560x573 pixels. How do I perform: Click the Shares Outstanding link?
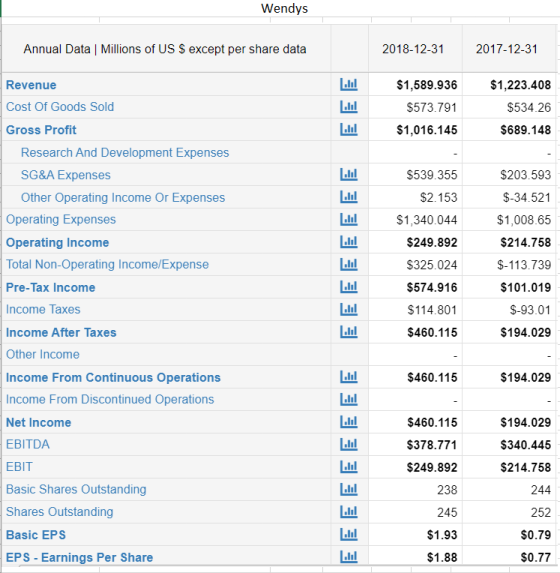click(x=60, y=512)
